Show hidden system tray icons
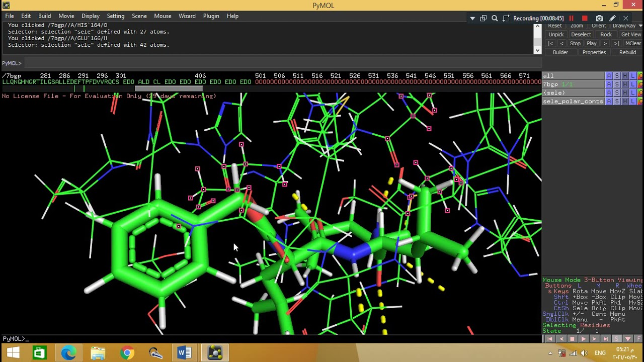 550,353
